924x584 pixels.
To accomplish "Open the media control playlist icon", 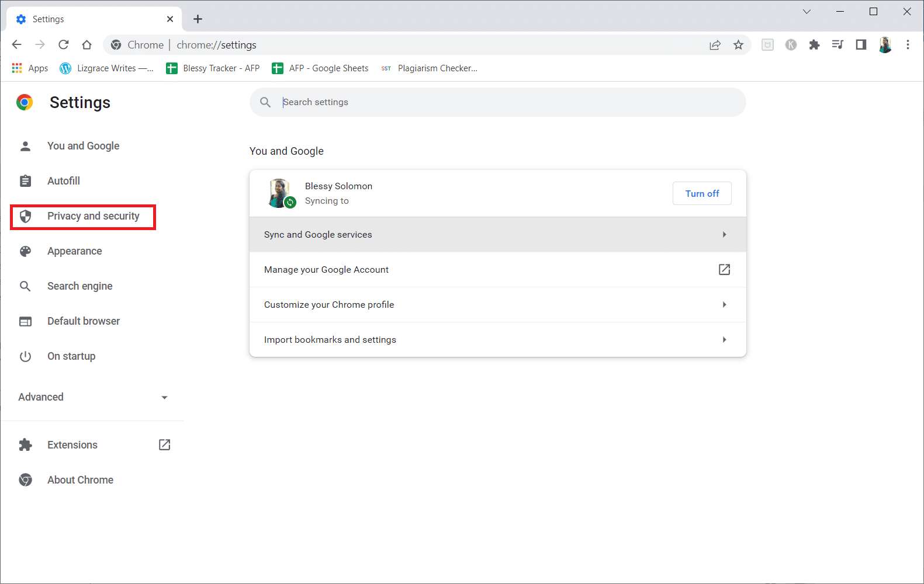I will [x=838, y=45].
